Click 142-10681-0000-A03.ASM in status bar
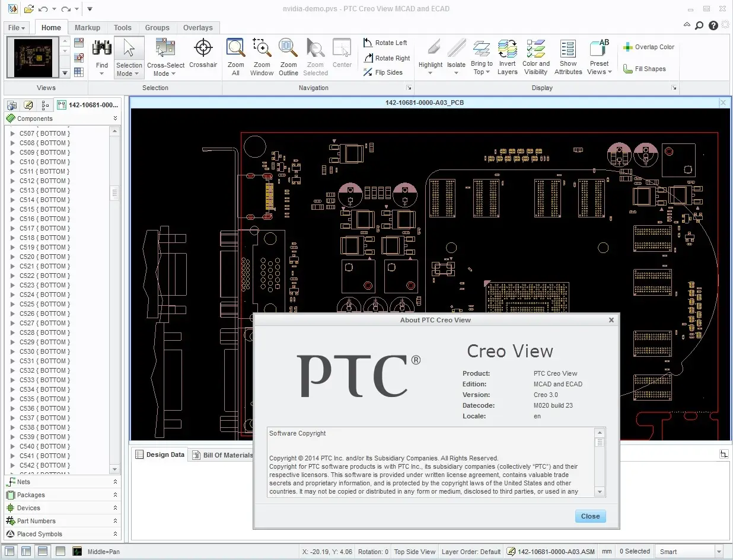 pos(551,552)
